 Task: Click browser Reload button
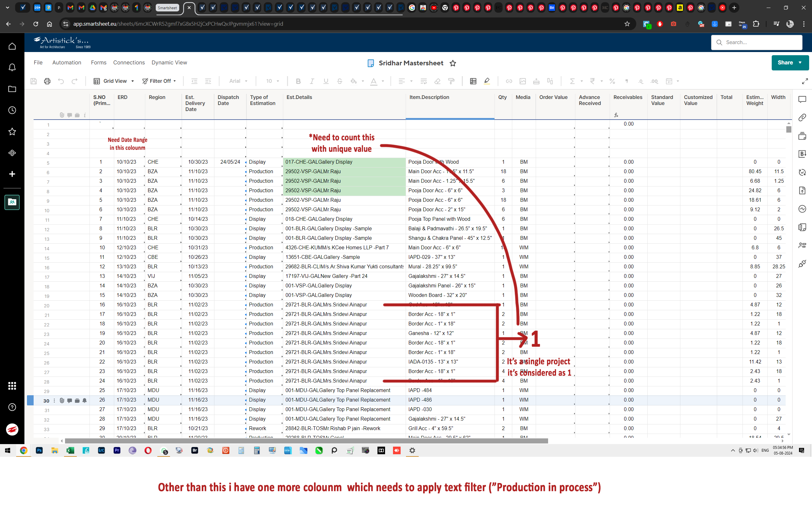pyautogui.click(x=36, y=24)
